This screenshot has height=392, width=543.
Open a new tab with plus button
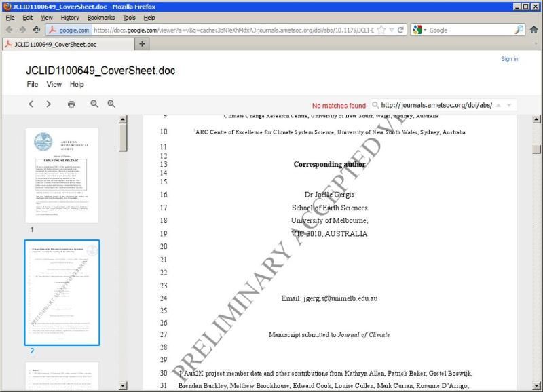pyautogui.click(x=142, y=44)
